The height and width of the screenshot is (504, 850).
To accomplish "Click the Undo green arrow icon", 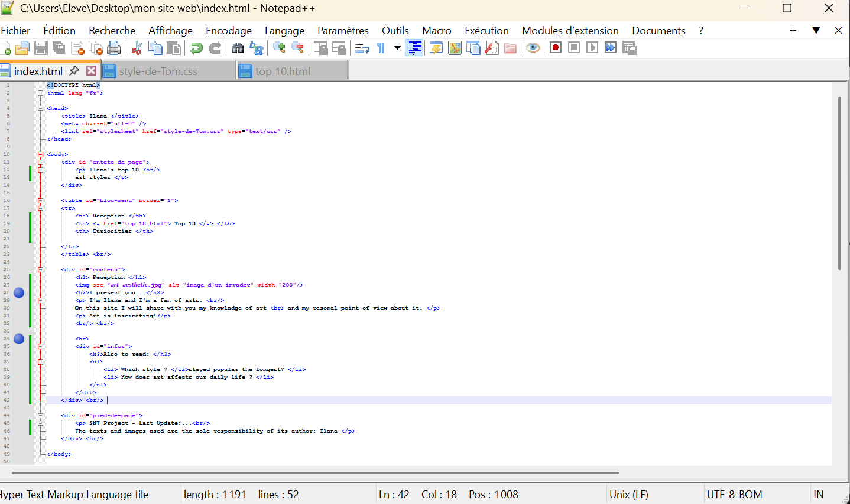I will (x=196, y=48).
